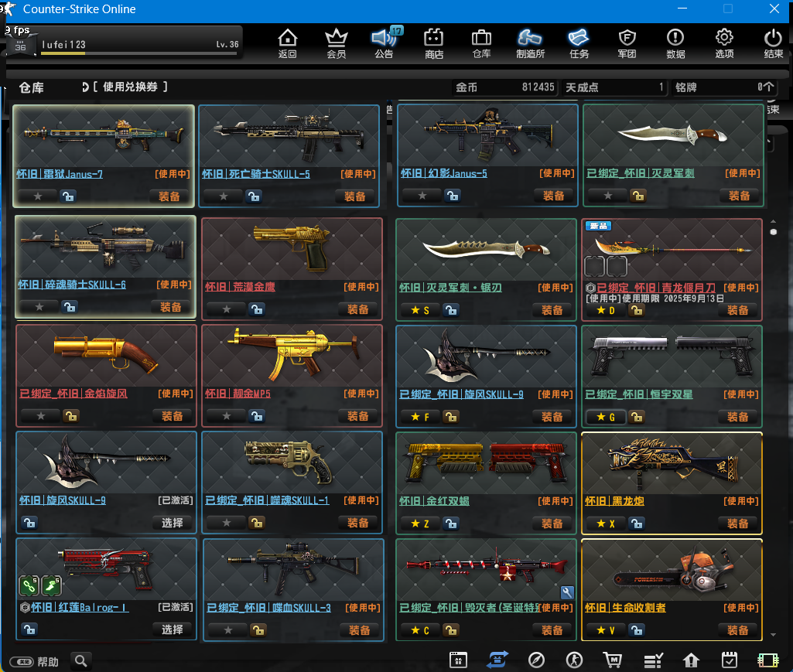Open 怀旧|荒漠金鹰 item name link
The image size is (793, 672).
click(241, 287)
